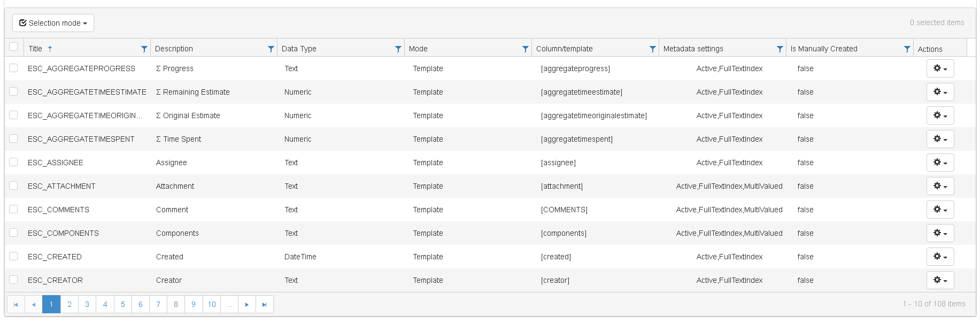Screen dimensions: 980x324
Task: Open filter for Is Manually Created column
Action: 907,49
